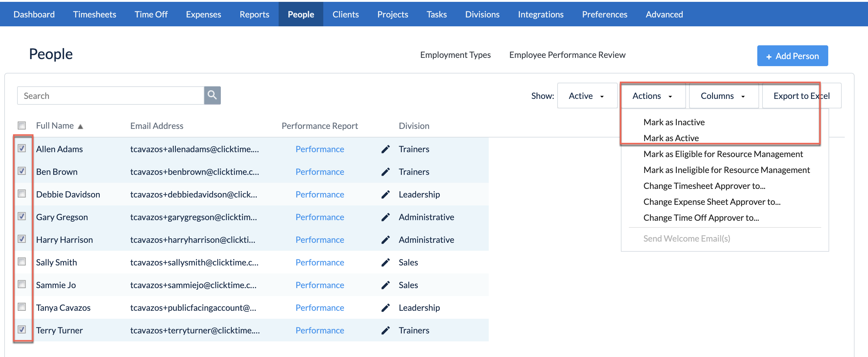The image size is (868, 357).
Task: Check the Sally Smith checkbox
Action: 22,261
